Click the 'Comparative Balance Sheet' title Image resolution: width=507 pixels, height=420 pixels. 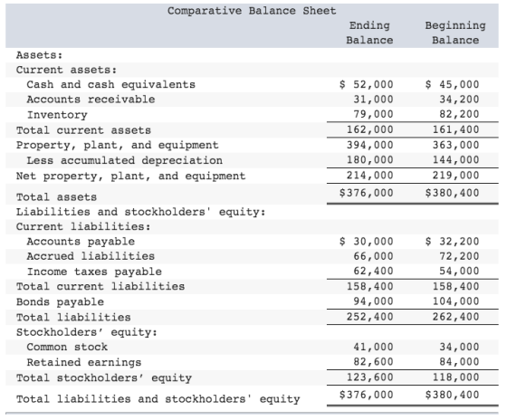pos(252,11)
